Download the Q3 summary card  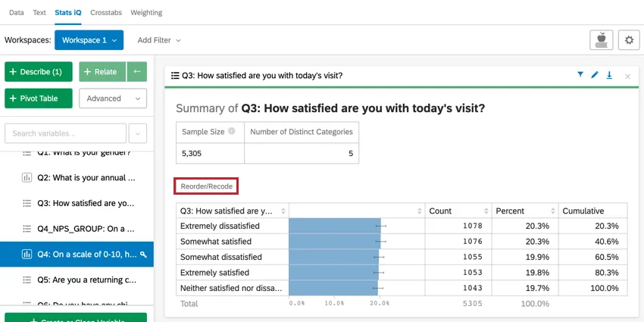(609, 75)
